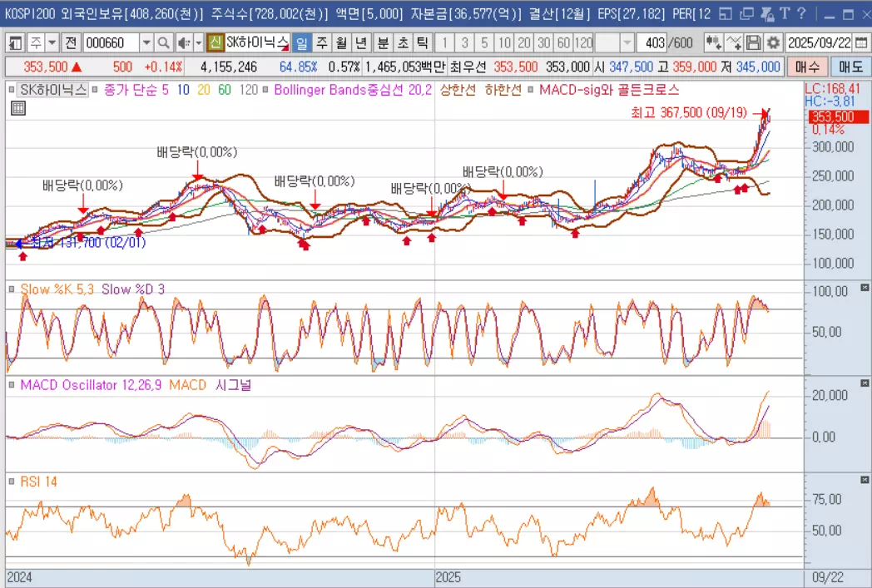
Task: Open chart settings gear icon
Action: pyautogui.click(x=773, y=42)
